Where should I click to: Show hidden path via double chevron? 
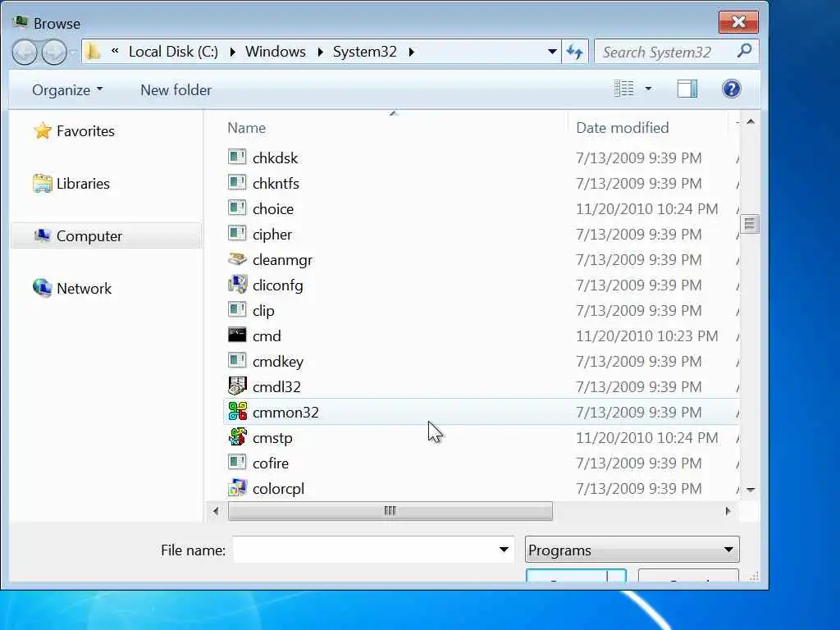115,51
